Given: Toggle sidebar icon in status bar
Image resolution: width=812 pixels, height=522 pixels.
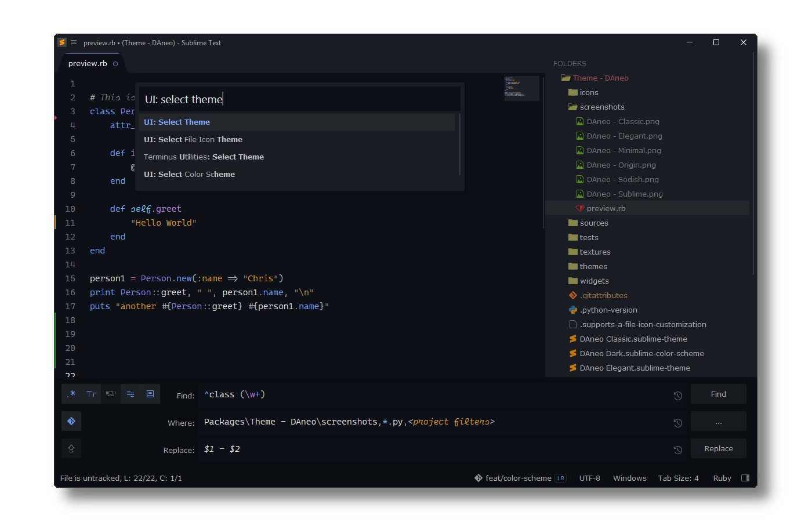Looking at the screenshot, I should click(x=745, y=478).
